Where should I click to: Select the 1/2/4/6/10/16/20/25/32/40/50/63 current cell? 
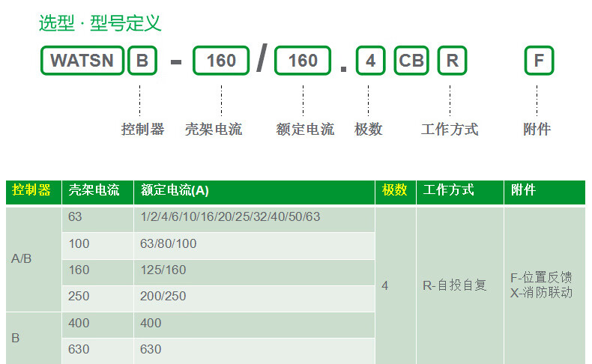(x=230, y=217)
